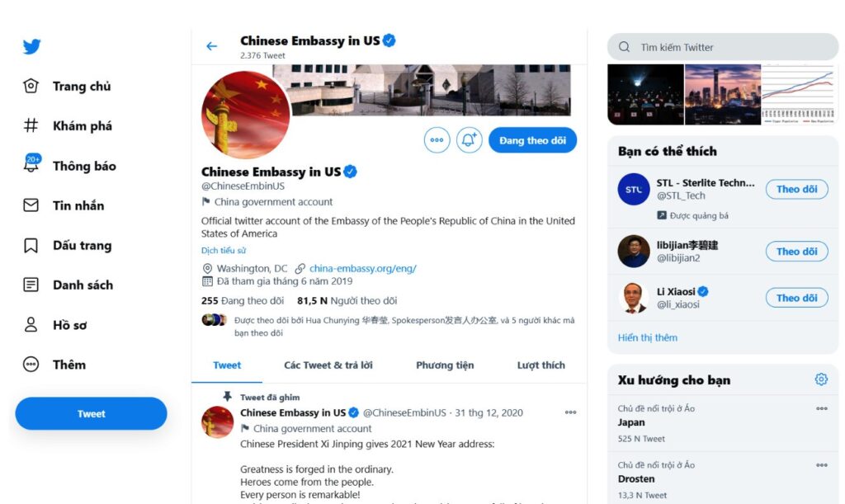The image size is (845, 504).
Task: Open Tin nhắn envelope icon
Action: pyautogui.click(x=31, y=205)
